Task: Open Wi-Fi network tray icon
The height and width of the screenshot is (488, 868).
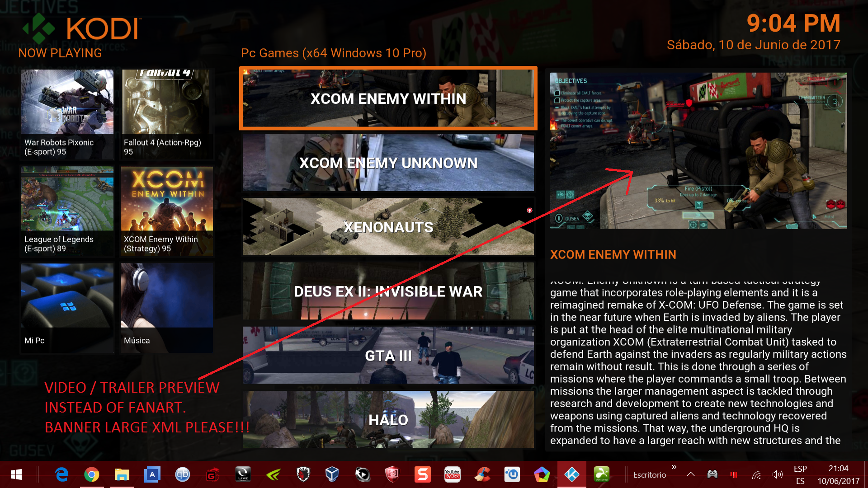Action: [756, 474]
